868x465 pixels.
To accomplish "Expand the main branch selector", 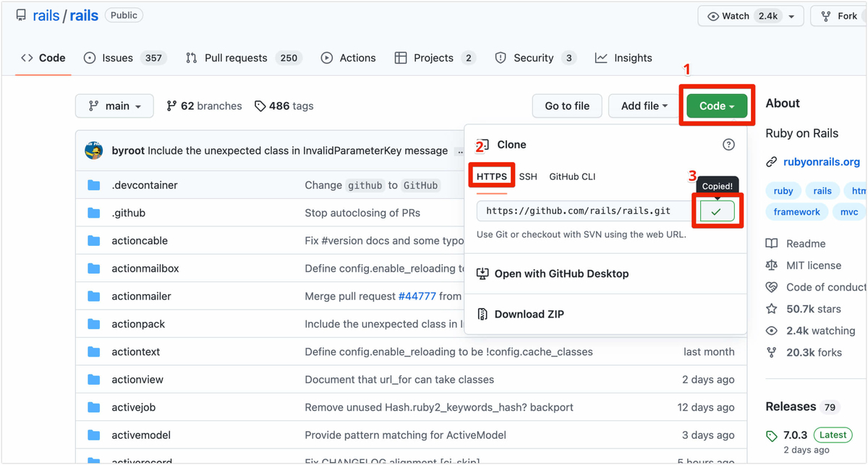I will (114, 106).
